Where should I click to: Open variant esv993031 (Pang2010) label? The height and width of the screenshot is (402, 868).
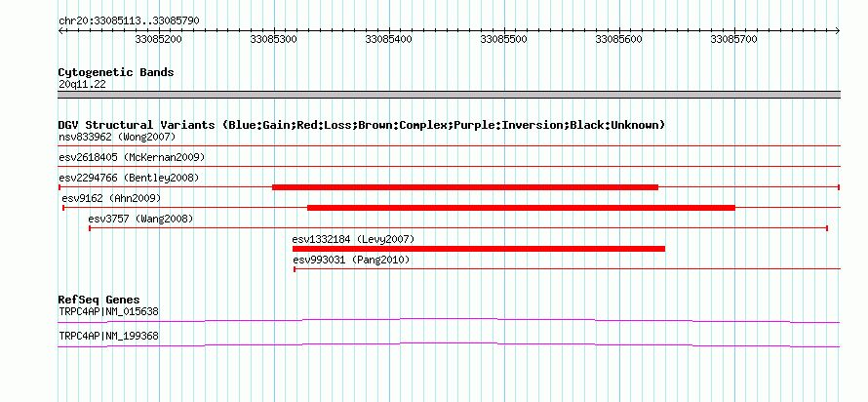point(351,260)
